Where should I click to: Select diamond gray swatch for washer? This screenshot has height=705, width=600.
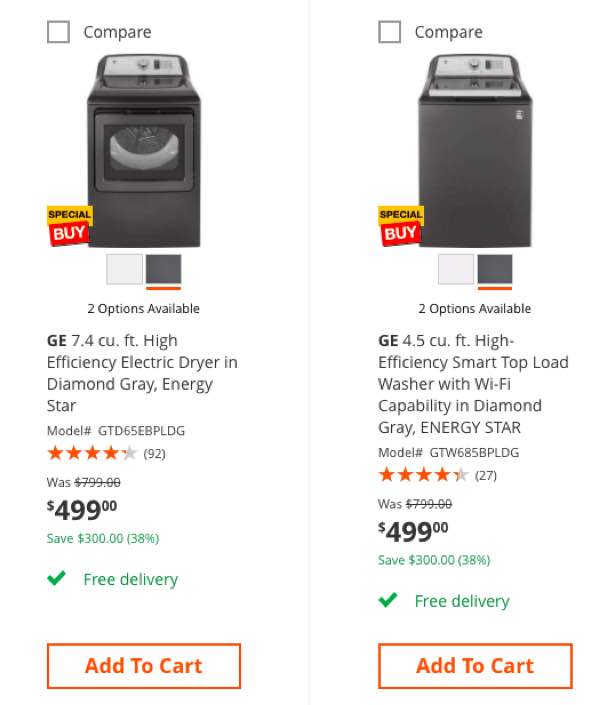495,269
